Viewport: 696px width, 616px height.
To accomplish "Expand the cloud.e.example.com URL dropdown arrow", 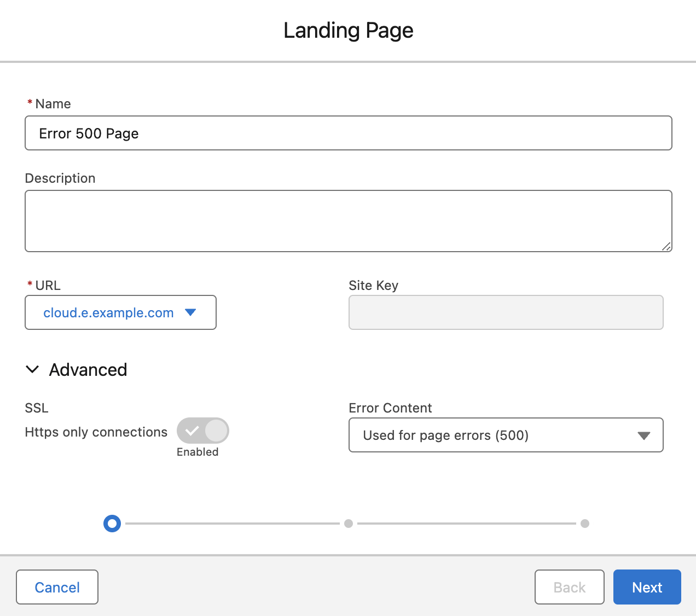I will pyautogui.click(x=190, y=312).
